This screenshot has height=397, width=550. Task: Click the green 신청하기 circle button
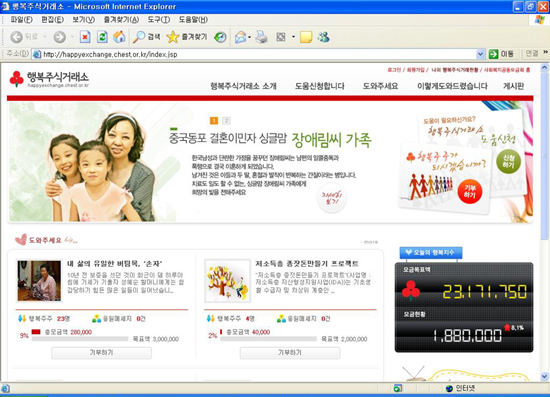[x=508, y=161]
